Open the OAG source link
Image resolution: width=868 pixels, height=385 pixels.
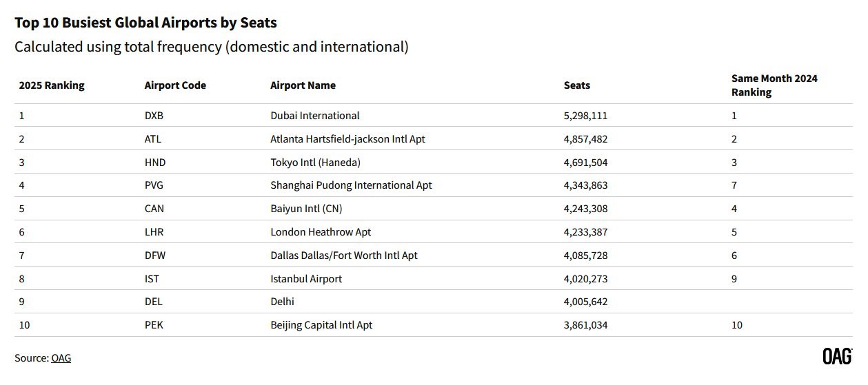pyautogui.click(x=61, y=358)
